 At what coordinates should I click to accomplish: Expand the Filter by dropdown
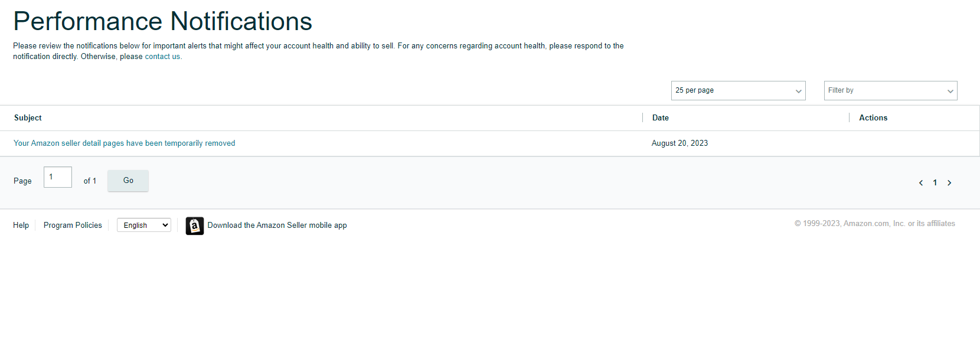(x=890, y=90)
